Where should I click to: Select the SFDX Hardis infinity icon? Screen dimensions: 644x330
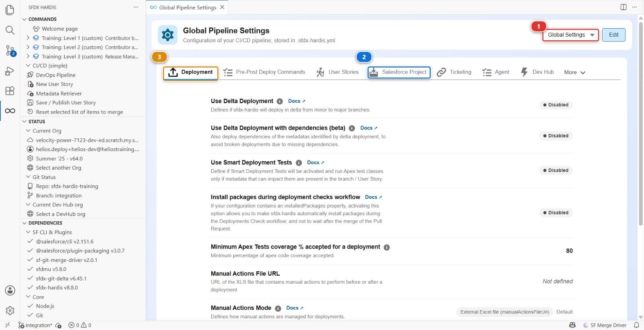(10, 111)
